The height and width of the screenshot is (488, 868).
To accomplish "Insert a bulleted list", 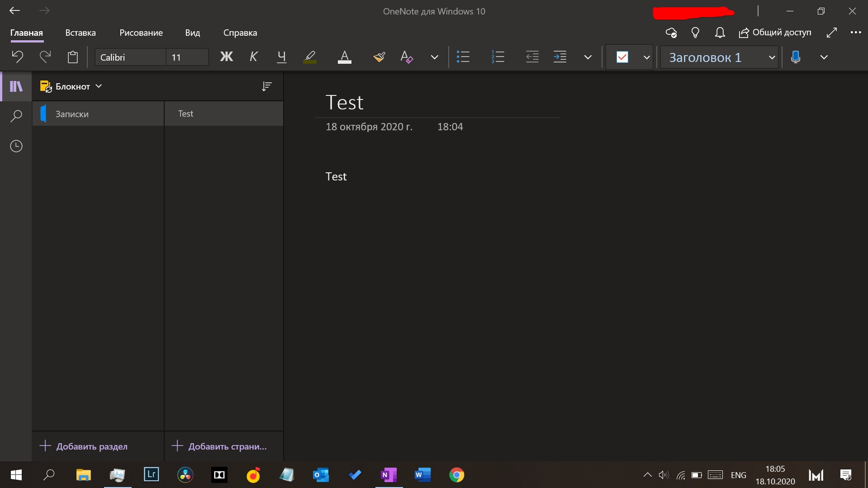I will coord(463,57).
